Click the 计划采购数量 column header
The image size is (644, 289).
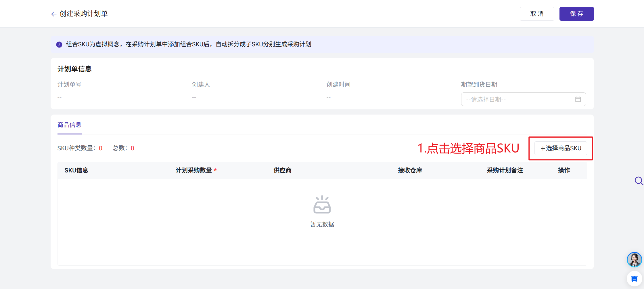pos(194,170)
